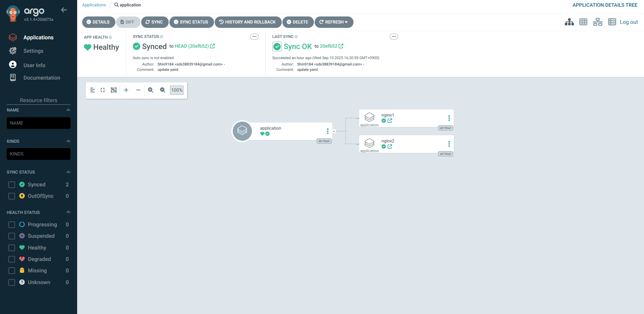Click the application search breadcrumb

[128, 5]
